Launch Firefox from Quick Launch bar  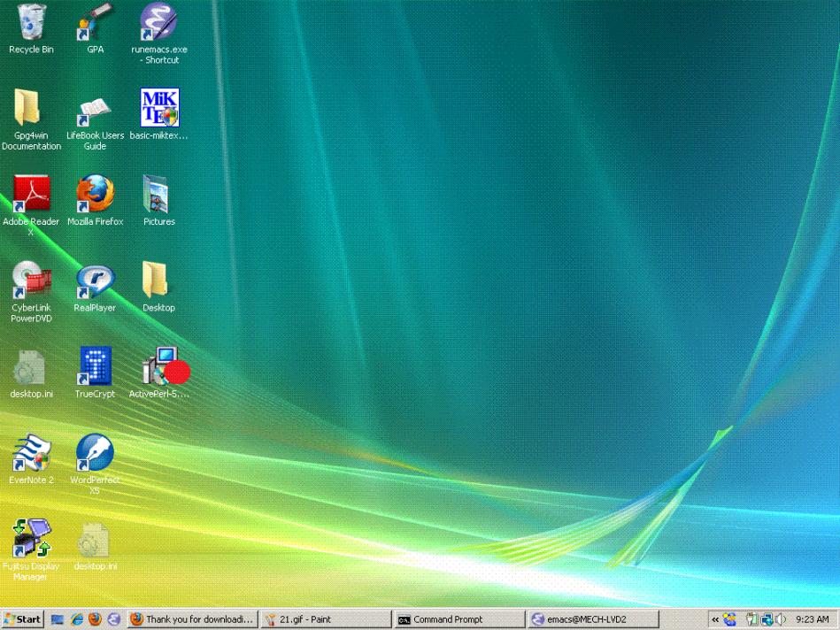tap(95, 619)
